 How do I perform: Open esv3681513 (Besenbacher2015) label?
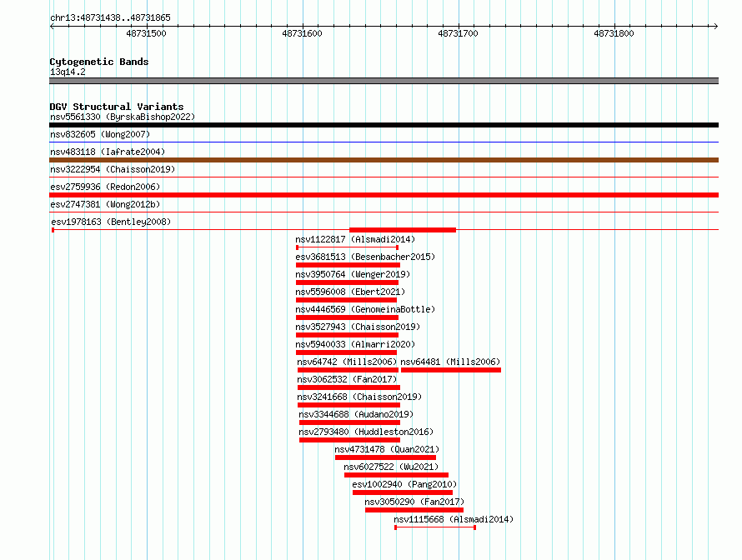point(365,257)
